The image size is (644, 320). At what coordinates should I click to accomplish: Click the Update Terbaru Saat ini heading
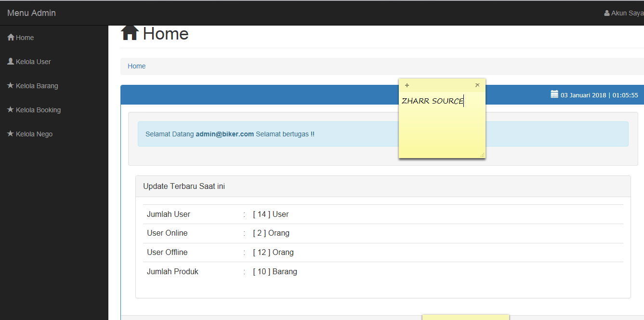point(184,186)
